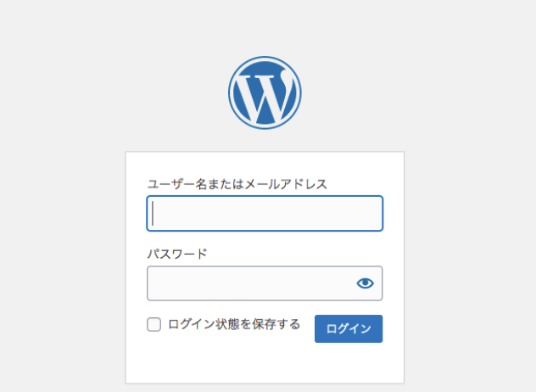Open WordPress.org via the round W logo

tap(265, 92)
